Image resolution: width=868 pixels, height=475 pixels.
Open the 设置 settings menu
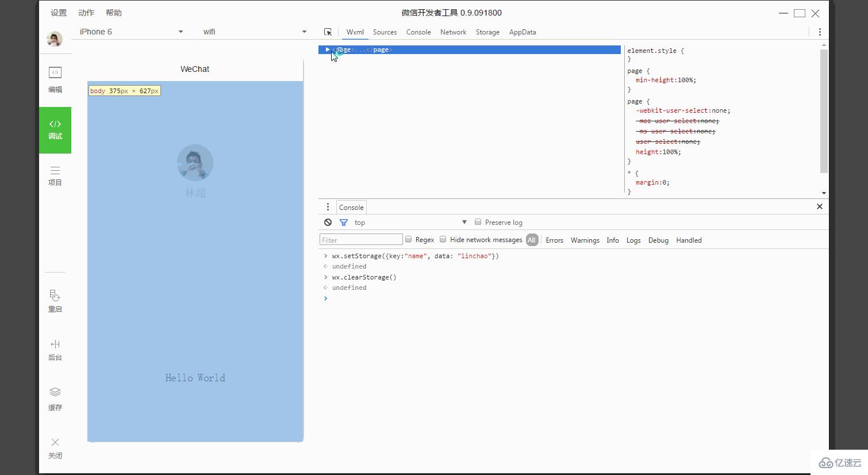[x=59, y=13]
